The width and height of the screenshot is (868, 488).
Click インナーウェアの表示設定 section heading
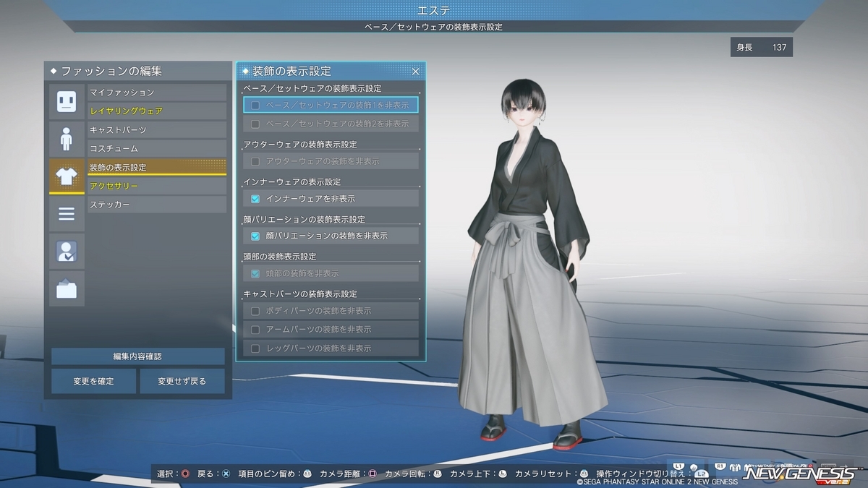click(x=292, y=182)
